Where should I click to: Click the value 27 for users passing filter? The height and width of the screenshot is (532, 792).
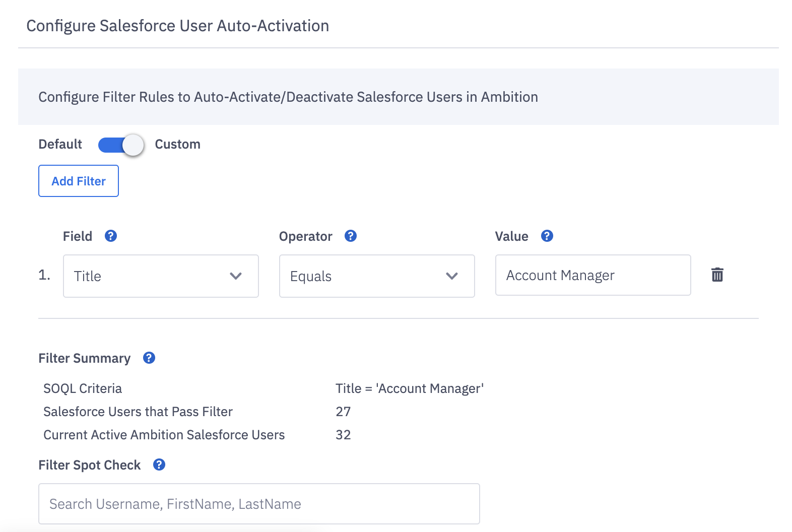(343, 412)
